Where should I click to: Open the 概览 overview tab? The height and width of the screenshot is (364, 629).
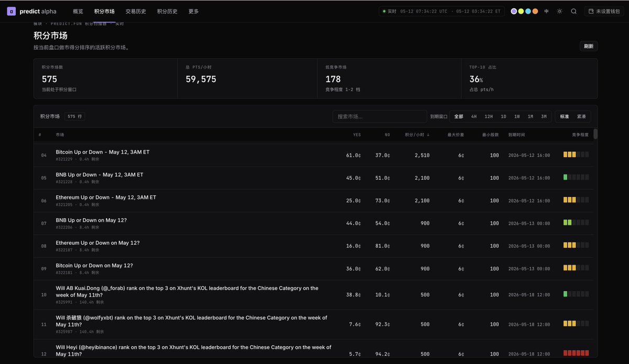78,11
